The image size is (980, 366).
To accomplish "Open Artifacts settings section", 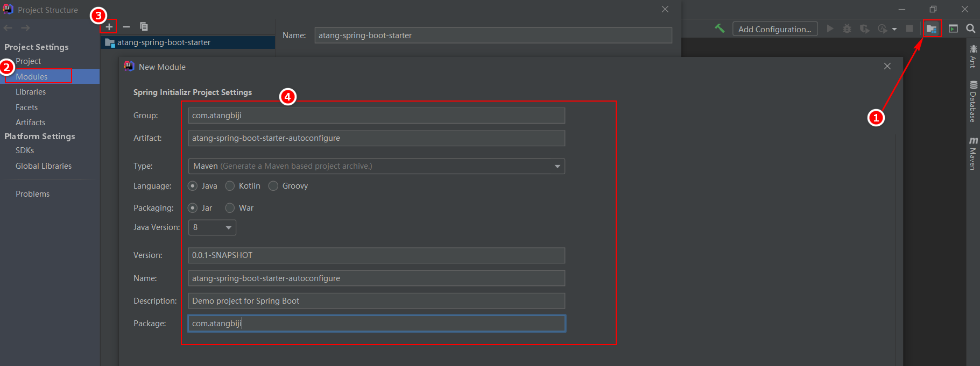I will point(30,123).
